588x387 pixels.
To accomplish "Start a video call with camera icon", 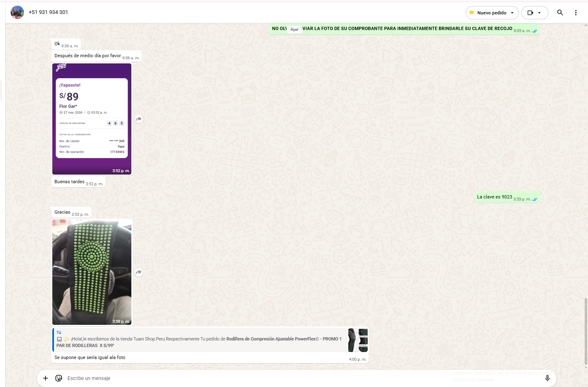I will (530, 13).
